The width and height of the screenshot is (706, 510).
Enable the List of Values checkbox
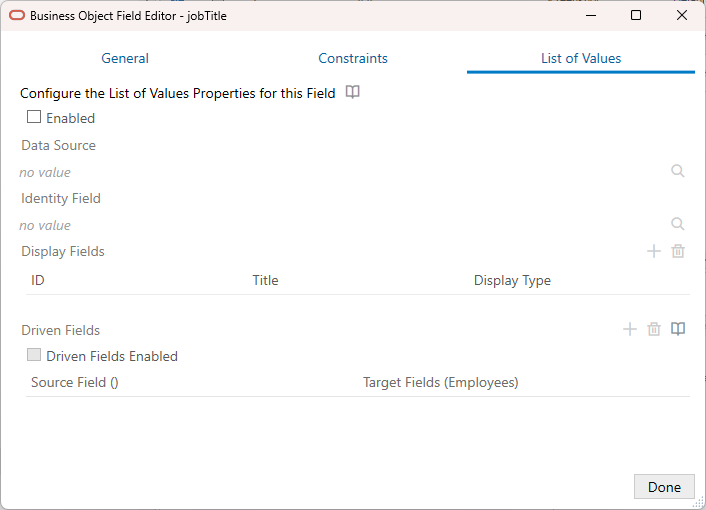click(x=34, y=117)
